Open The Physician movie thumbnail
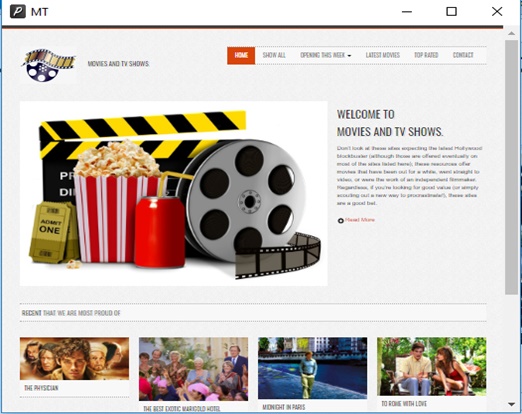Viewport: 522px width, 414px height. click(x=74, y=358)
